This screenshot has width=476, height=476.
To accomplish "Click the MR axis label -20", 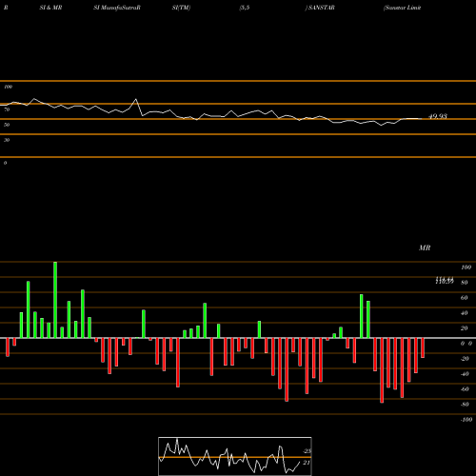I will [465, 359].
